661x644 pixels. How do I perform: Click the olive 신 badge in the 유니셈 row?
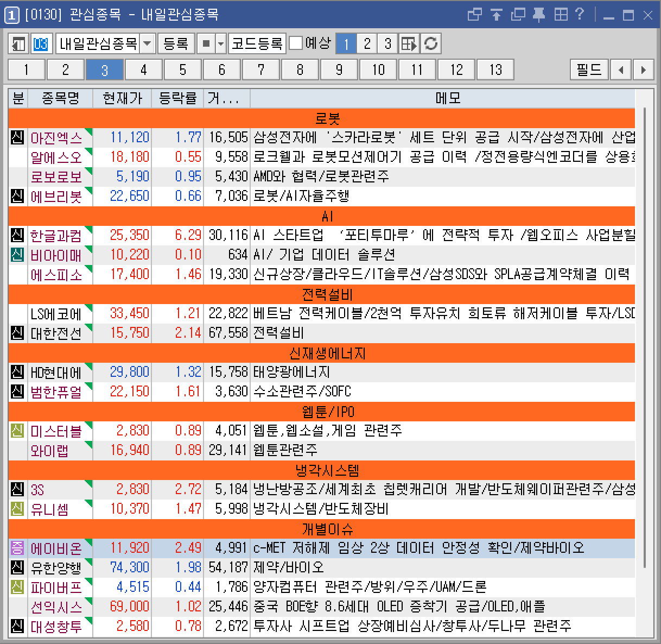[18, 509]
